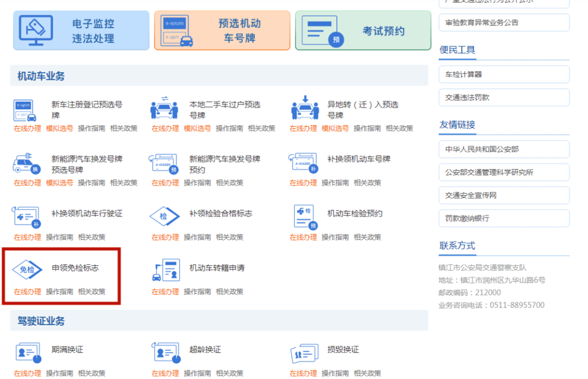Click the 期满换证 license card icon
The height and width of the screenshot is (379, 588).
pos(28,352)
